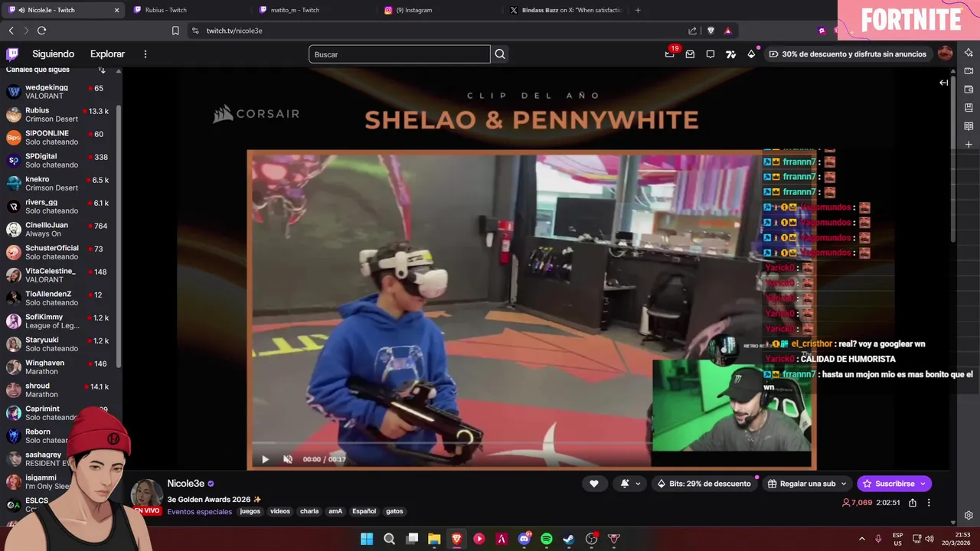This screenshot has height=551, width=980.
Task: Open Twitch notifications inbox icon
Action: [690, 54]
